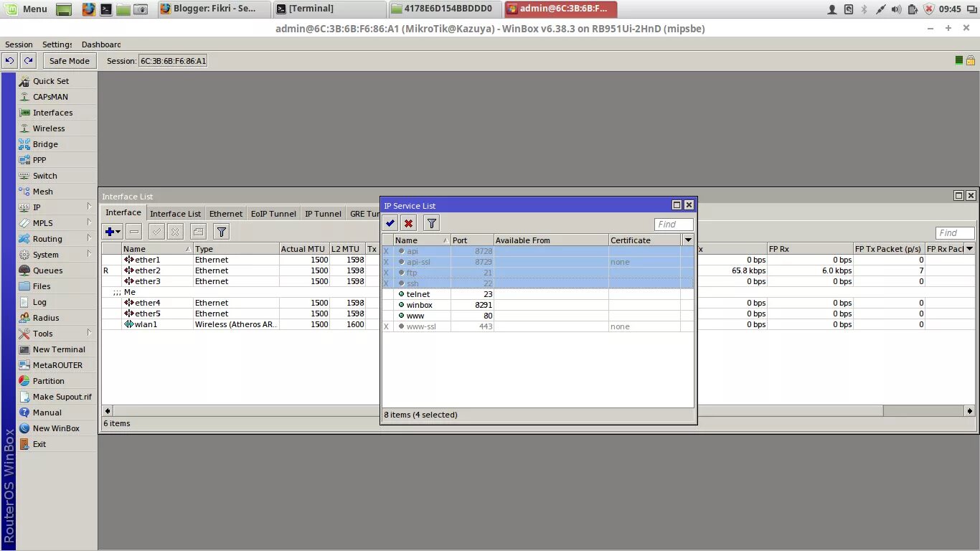Sort IP services by Port column
The width and height of the screenshot is (980, 551).
[x=472, y=240]
